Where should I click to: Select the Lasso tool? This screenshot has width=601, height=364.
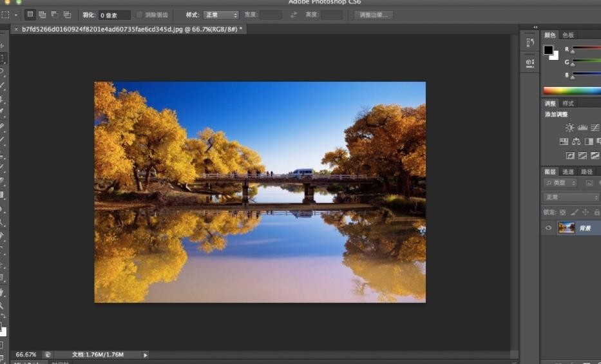pyautogui.click(x=2, y=72)
